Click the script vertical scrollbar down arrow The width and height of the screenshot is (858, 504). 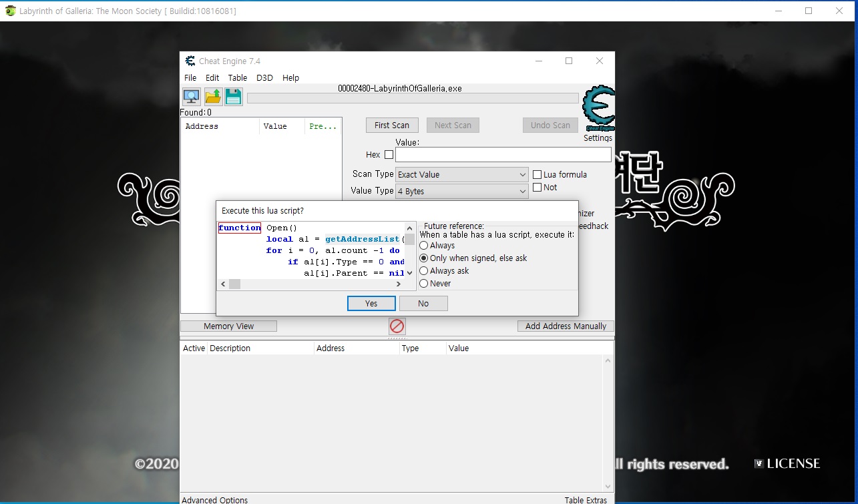click(x=410, y=272)
